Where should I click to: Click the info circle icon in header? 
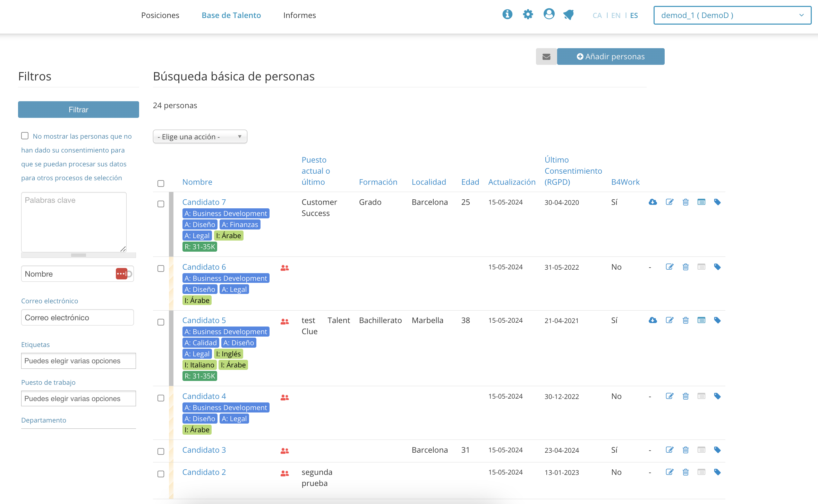507,15
